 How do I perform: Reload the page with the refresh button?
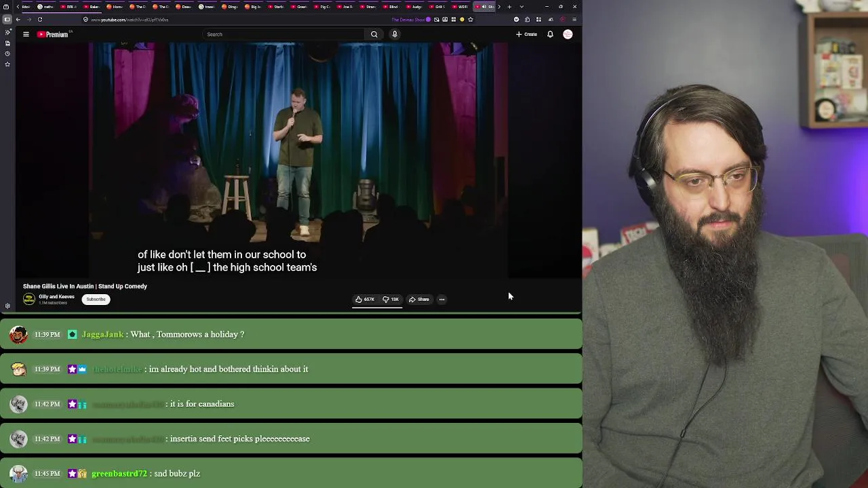[40, 20]
